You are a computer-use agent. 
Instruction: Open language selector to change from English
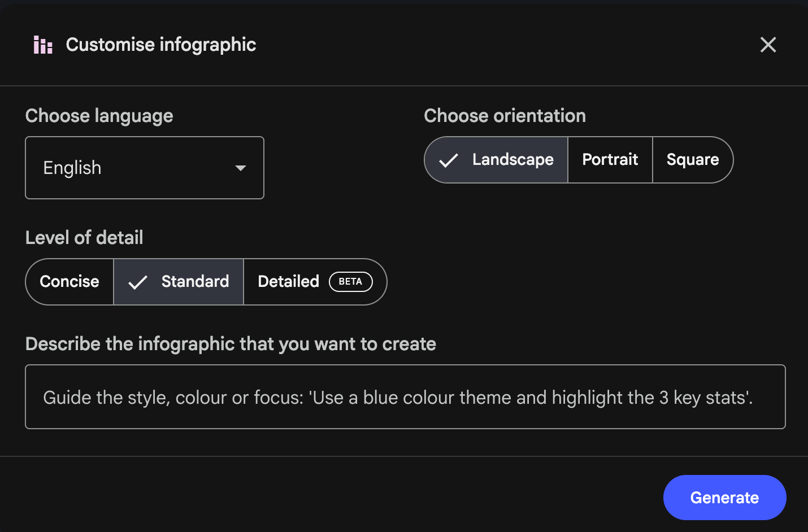click(x=144, y=168)
